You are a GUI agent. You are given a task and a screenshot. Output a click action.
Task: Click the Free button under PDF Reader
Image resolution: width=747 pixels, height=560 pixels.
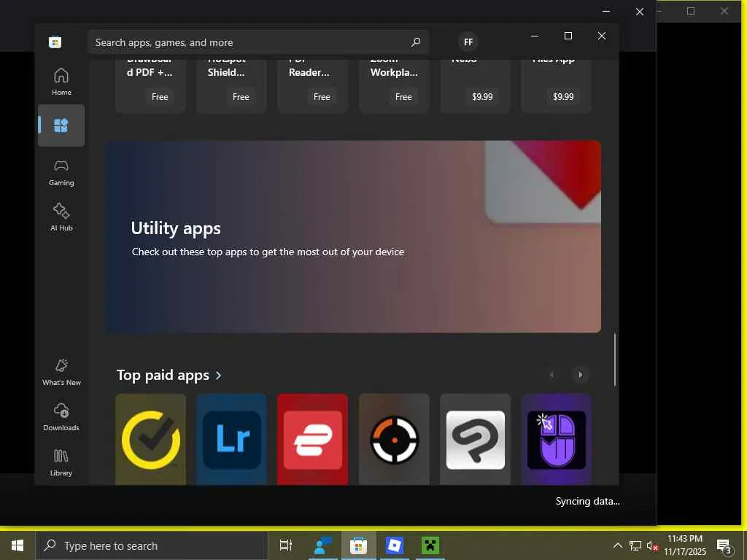coord(322,97)
